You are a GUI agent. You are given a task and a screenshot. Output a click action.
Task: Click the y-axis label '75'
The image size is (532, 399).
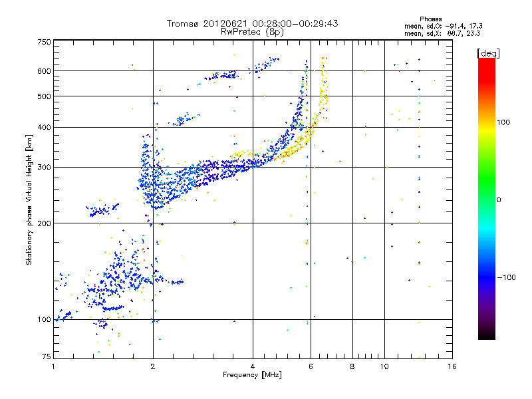[46, 356]
